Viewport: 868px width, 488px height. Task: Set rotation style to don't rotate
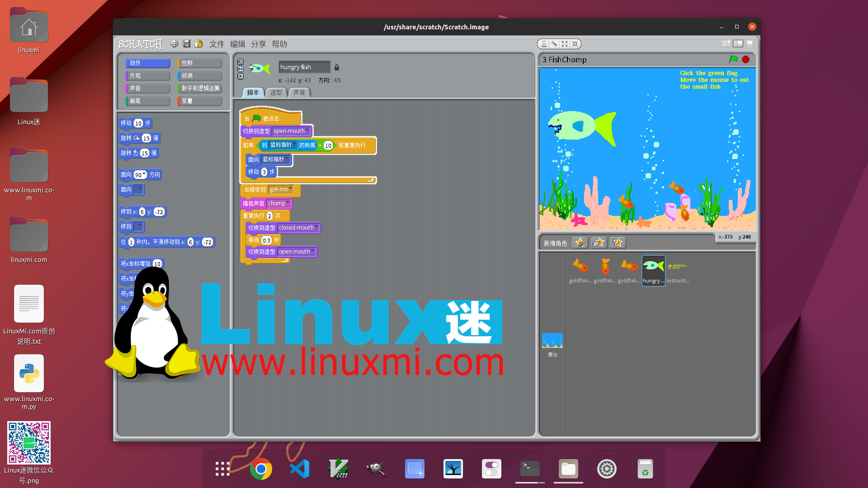[x=241, y=77]
